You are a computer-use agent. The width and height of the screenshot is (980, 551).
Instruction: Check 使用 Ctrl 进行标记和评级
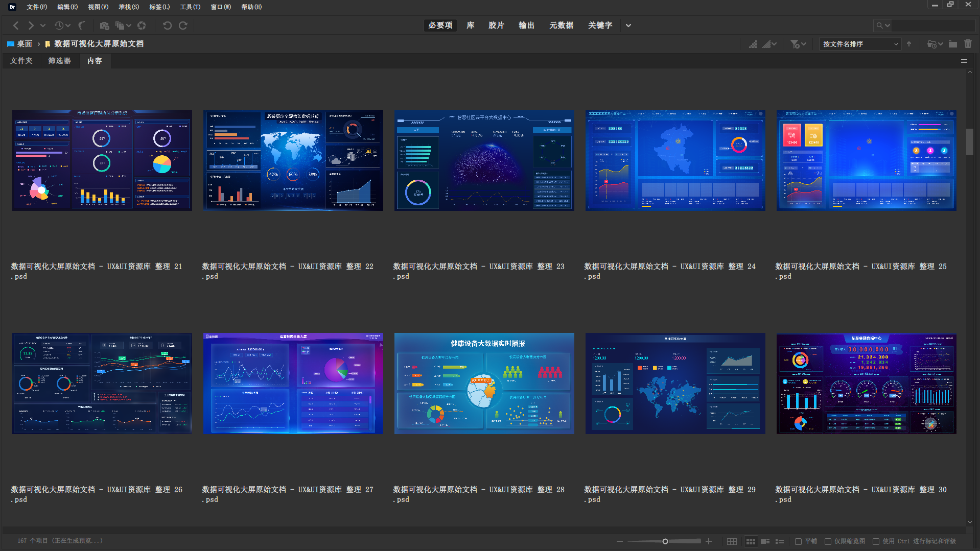point(876,541)
